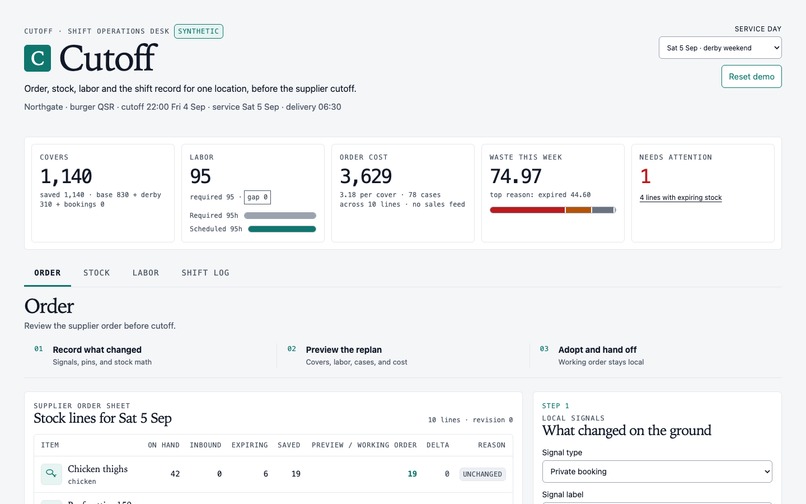The width and height of the screenshot is (806, 504).
Task: Click the Waste This Week value 74.97
Action: (x=516, y=176)
